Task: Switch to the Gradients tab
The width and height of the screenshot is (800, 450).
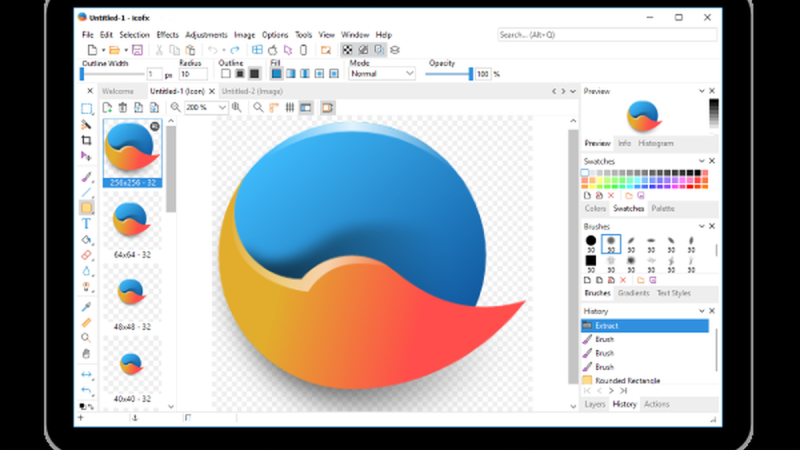Action: pyautogui.click(x=633, y=293)
